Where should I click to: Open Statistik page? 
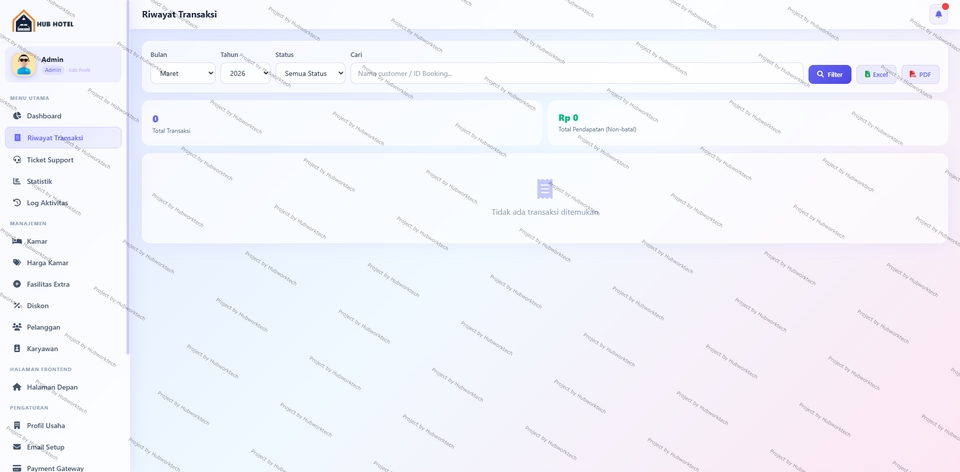point(63,181)
